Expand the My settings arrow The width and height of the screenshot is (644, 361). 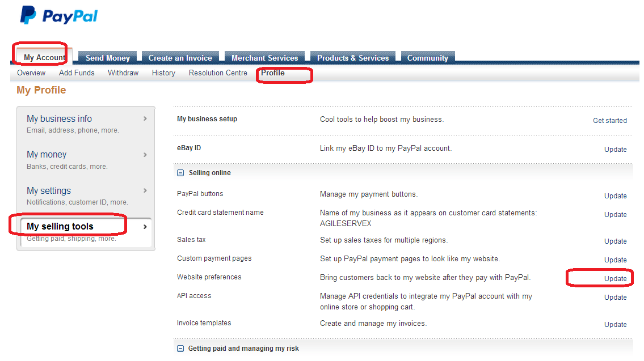(x=145, y=190)
